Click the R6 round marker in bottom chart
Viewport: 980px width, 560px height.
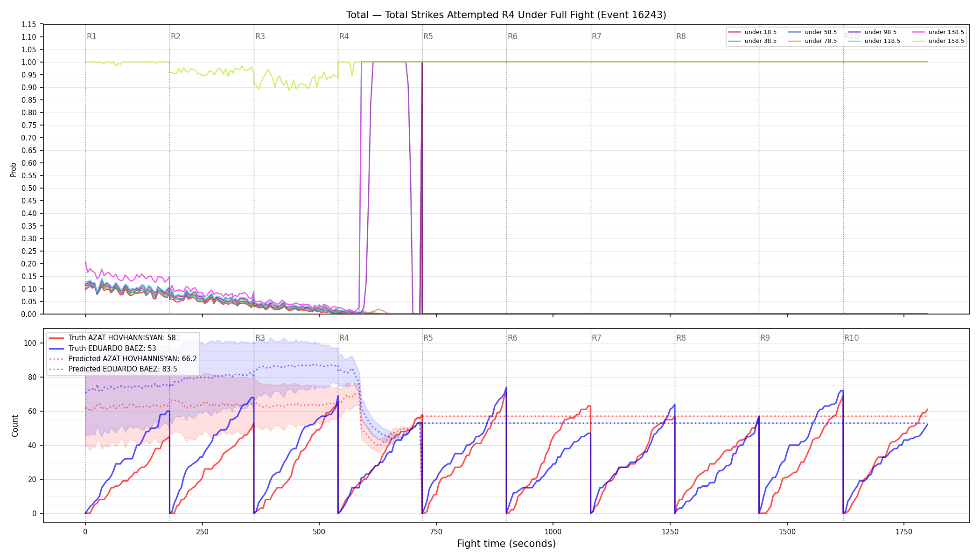tap(512, 338)
